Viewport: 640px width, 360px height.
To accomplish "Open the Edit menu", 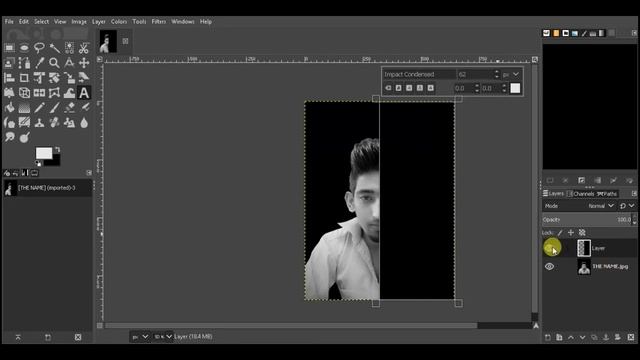I will pyautogui.click(x=24, y=22).
